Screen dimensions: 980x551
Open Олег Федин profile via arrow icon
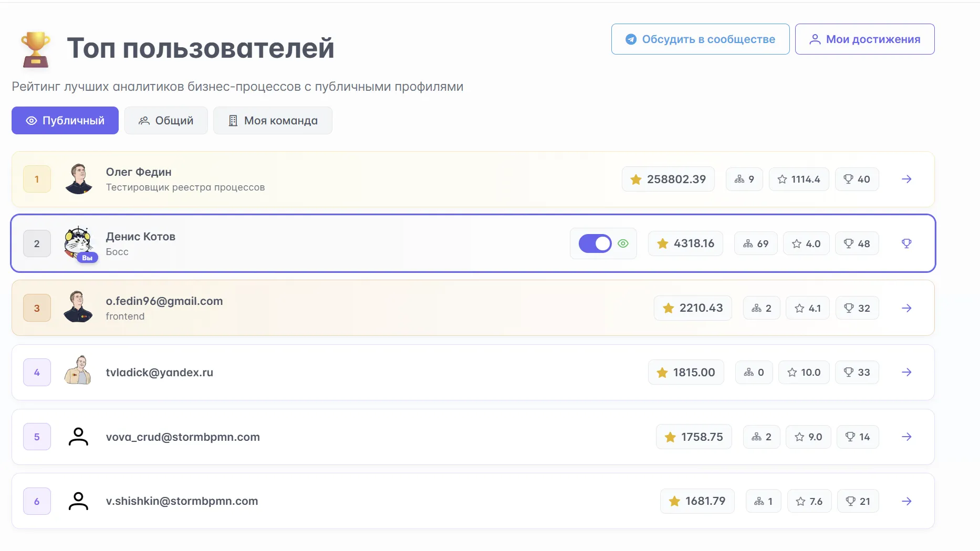click(906, 179)
